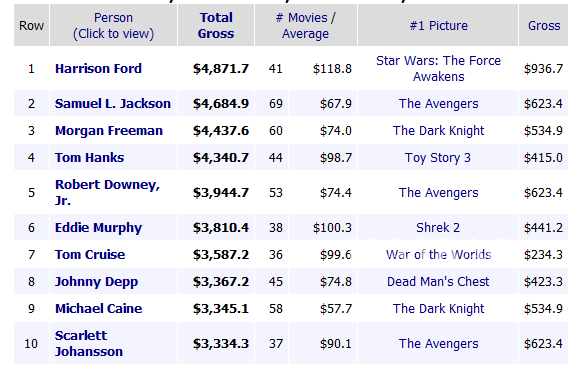This screenshot has height=368, width=586.
Task: Select the Tom Hanks link
Action: coord(89,158)
